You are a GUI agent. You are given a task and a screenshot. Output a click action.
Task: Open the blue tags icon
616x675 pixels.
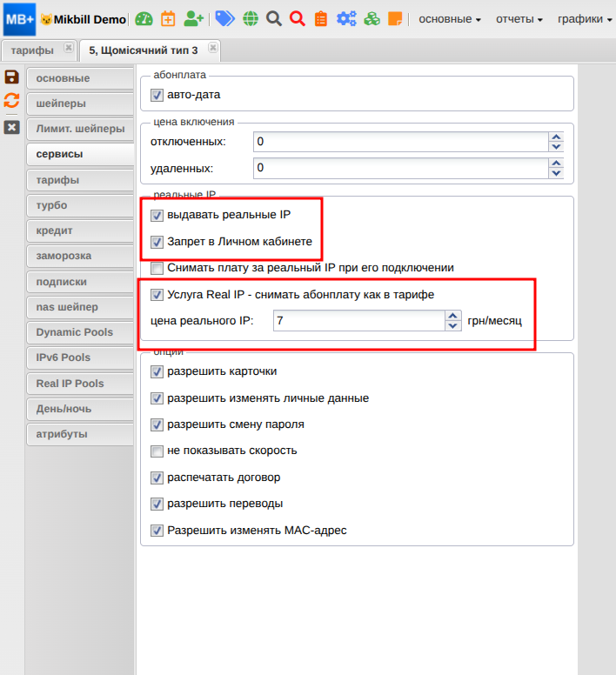pos(224,19)
